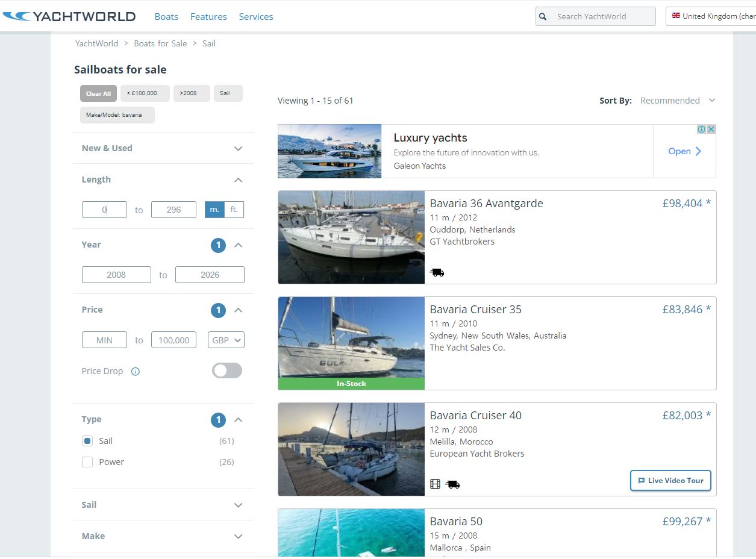Click the £98,404 price
756x559 pixels.
(x=686, y=203)
